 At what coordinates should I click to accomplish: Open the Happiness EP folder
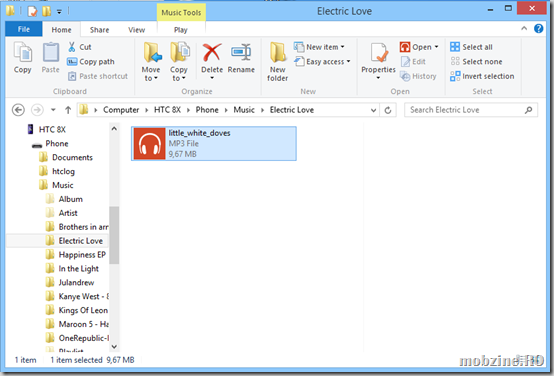82,255
